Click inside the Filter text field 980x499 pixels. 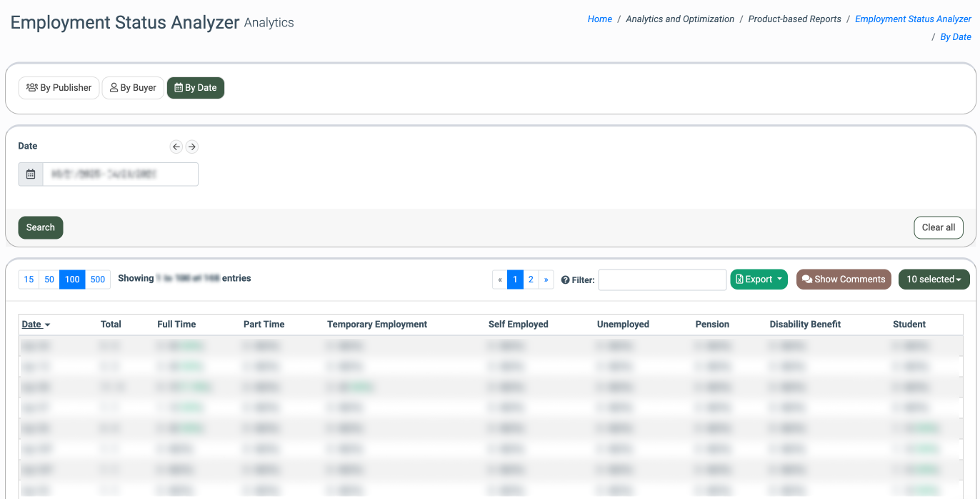[x=662, y=280]
